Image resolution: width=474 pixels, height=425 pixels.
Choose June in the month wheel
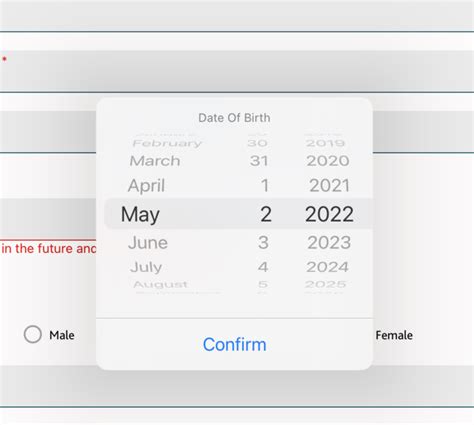pos(148,242)
